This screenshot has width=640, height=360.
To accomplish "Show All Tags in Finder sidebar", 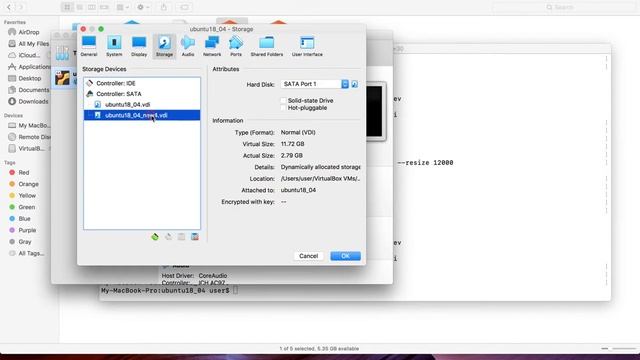I will tap(27, 253).
